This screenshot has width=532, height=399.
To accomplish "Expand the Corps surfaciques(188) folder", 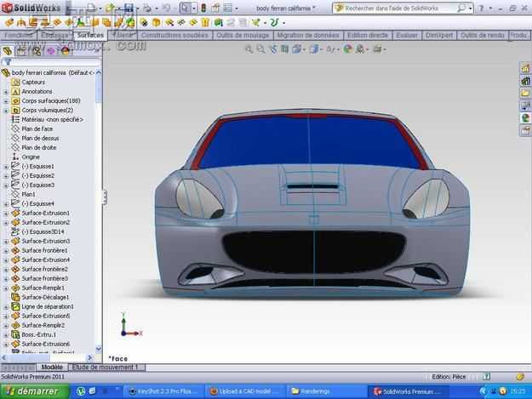I will (6, 101).
